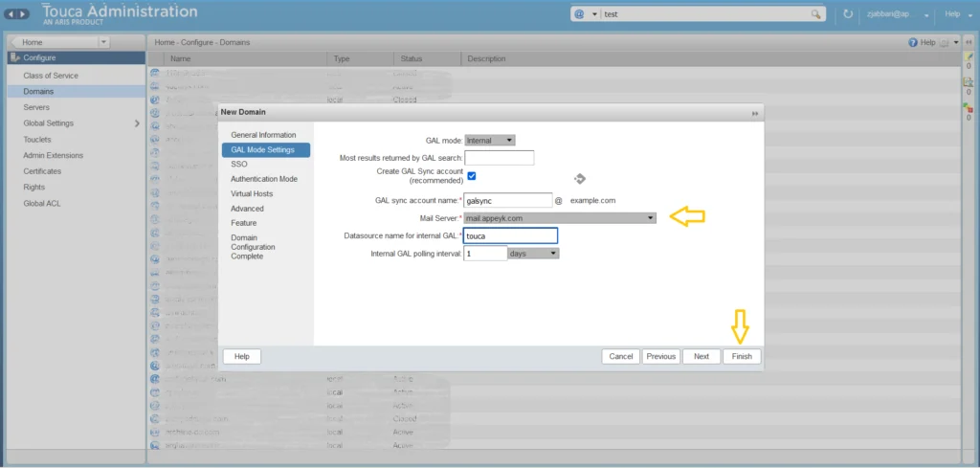
Task: Click the document search status icon
Action: click(x=969, y=82)
